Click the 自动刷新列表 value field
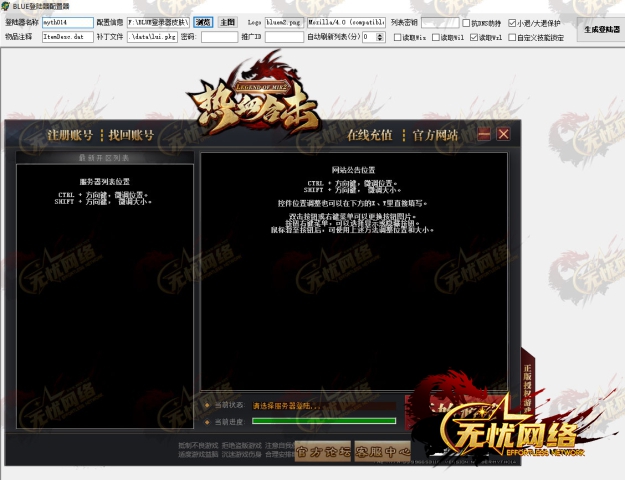The height and width of the screenshot is (480, 625). pyautogui.click(x=369, y=37)
